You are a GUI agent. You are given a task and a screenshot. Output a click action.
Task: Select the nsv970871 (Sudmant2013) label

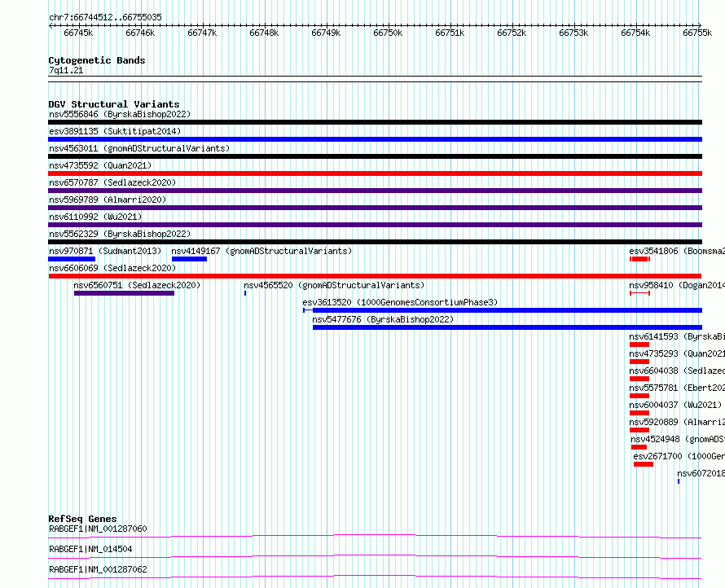(x=105, y=251)
